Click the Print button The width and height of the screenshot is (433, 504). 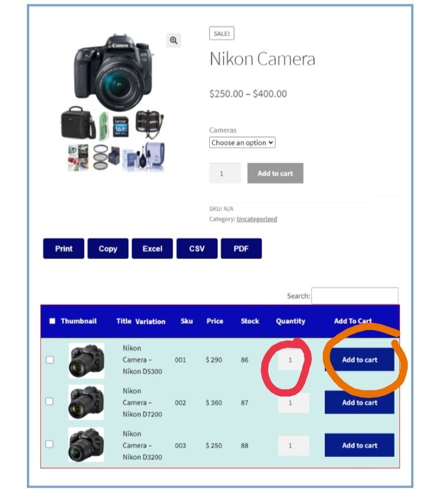[64, 249]
